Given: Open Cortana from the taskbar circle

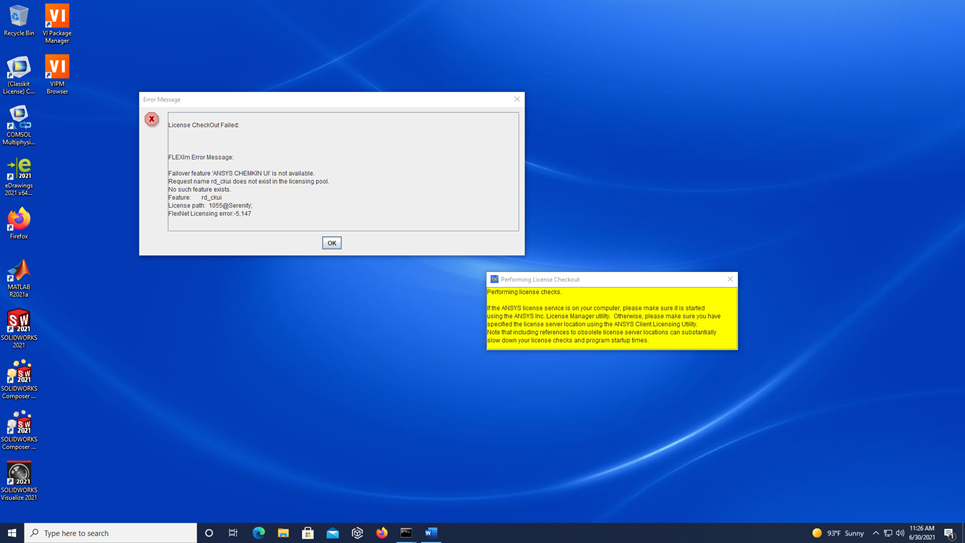Looking at the screenshot, I should (209, 533).
